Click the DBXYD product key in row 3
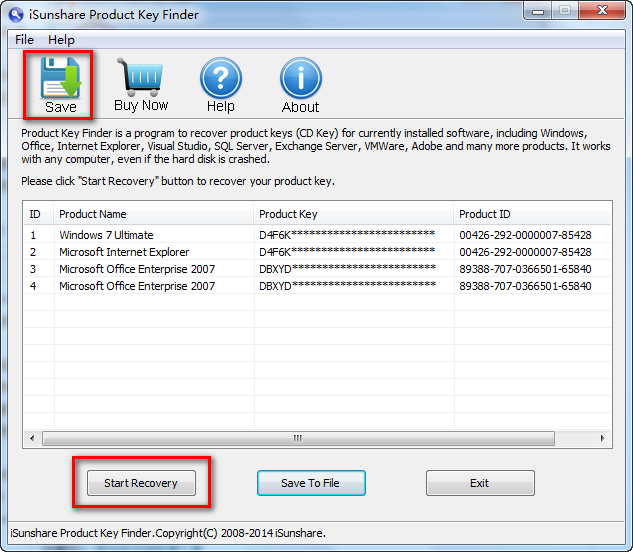 [347, 269]
